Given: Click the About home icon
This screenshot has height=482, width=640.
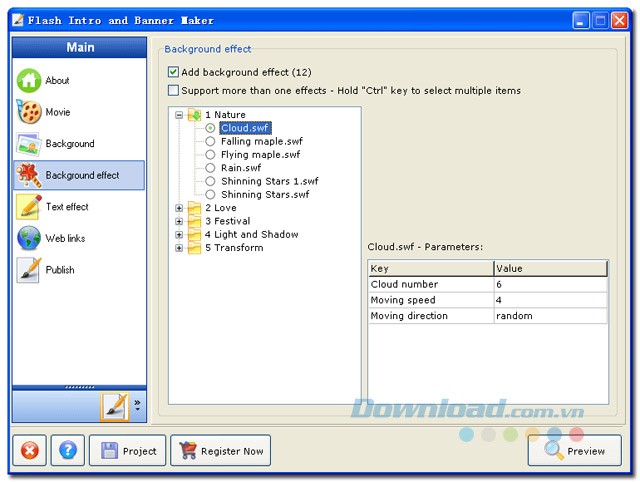Looking at the screenshot, I should (x=29, y=81).
